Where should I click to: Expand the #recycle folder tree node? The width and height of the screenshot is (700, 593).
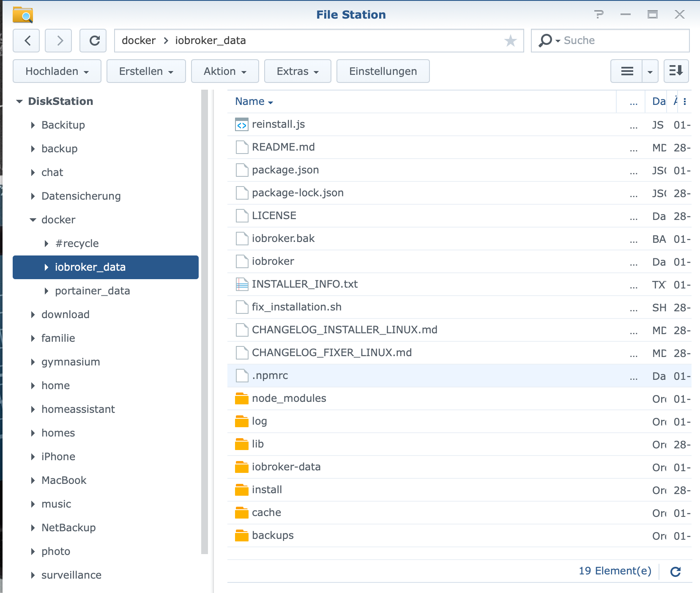click(46, 244)
